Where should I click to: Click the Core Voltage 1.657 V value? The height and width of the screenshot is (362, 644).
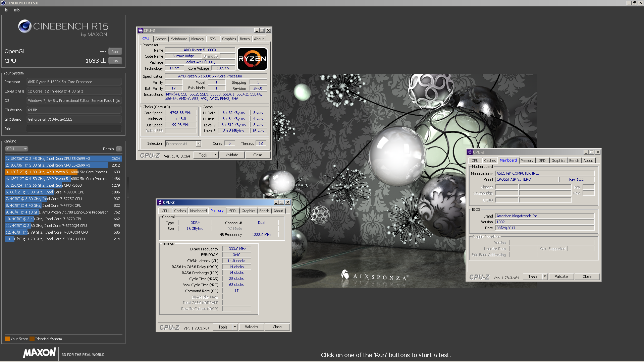223,68
